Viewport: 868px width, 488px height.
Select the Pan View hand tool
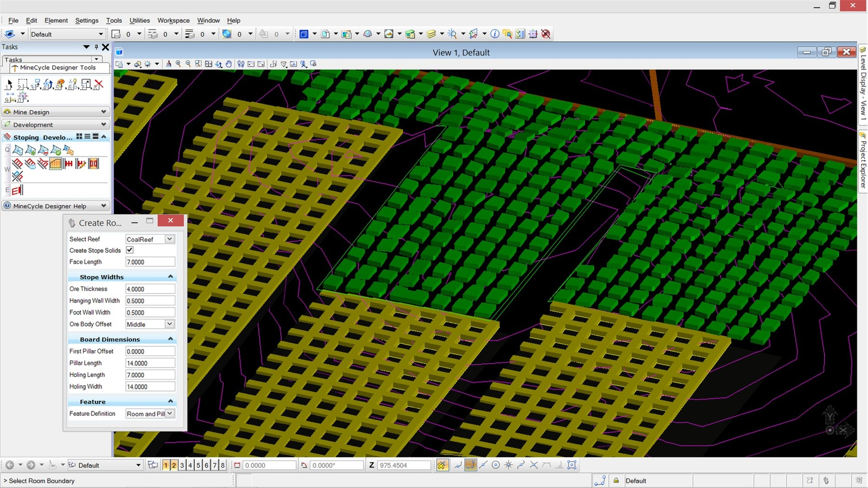point(229,64)
